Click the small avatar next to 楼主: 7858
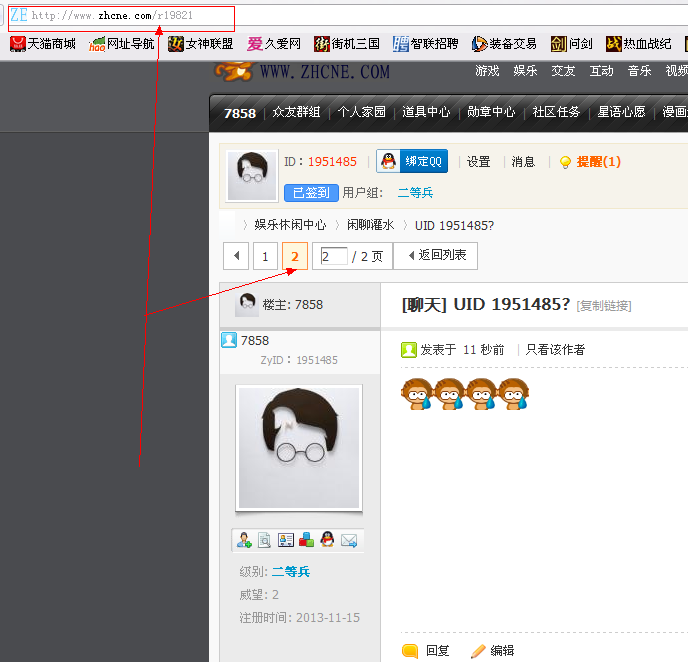 [247, 304]
